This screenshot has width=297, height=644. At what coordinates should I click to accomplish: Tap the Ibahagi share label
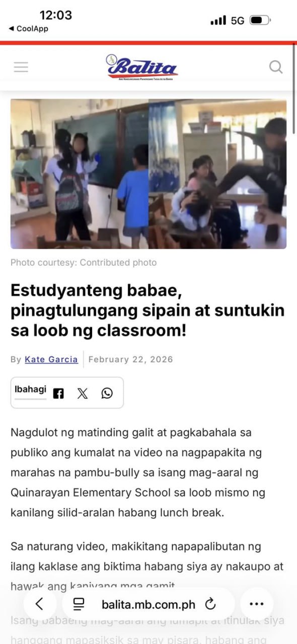point(30,389)
